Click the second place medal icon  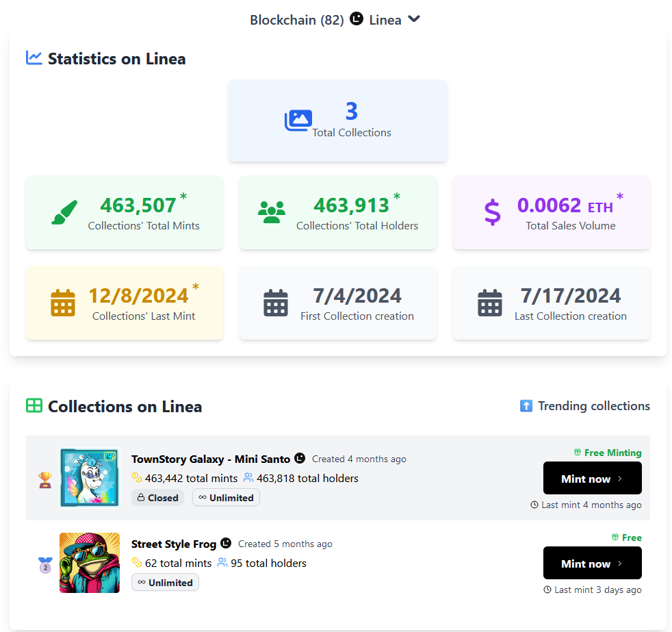45,565
